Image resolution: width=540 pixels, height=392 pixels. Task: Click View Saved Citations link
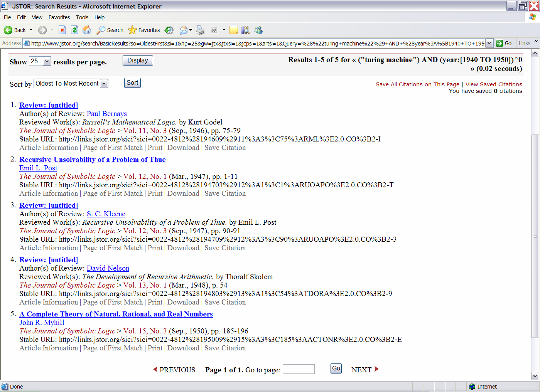pos(494,84)
